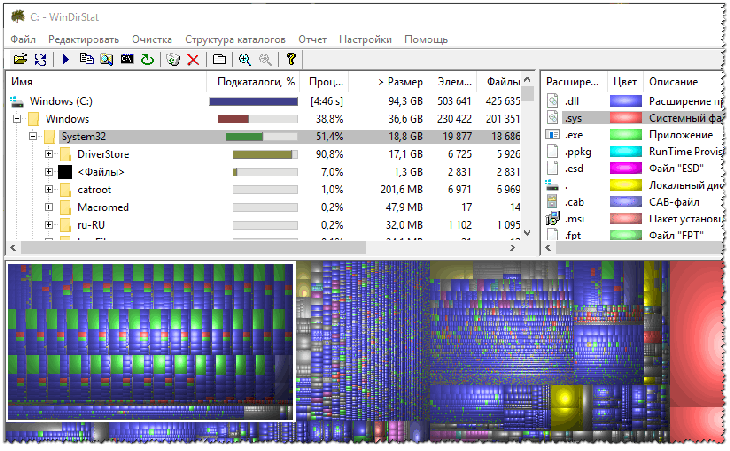The image size is (730, 451).
Task: Click the blue Refresh All arrows icon
Action: coord(41,59)
